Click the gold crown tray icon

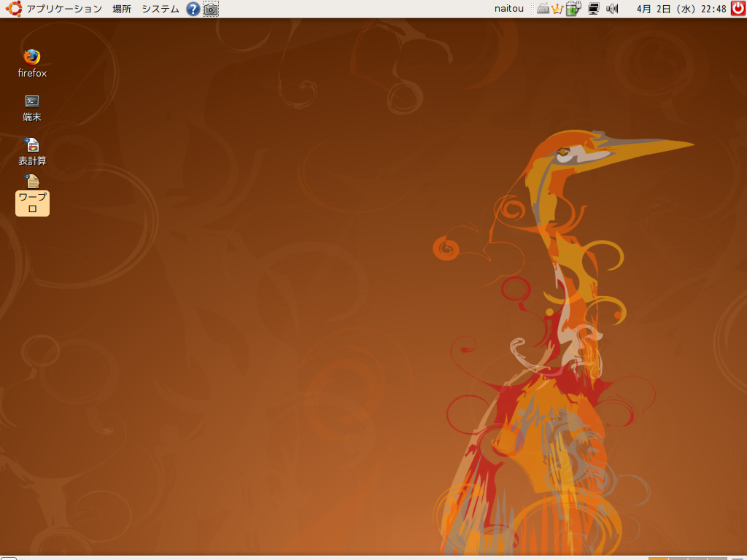tap(557, 9)
